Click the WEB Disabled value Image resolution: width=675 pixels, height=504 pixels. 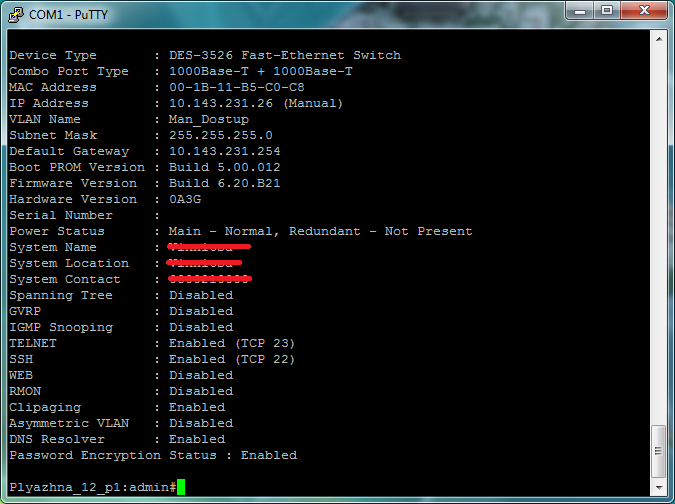coord(201,375)
